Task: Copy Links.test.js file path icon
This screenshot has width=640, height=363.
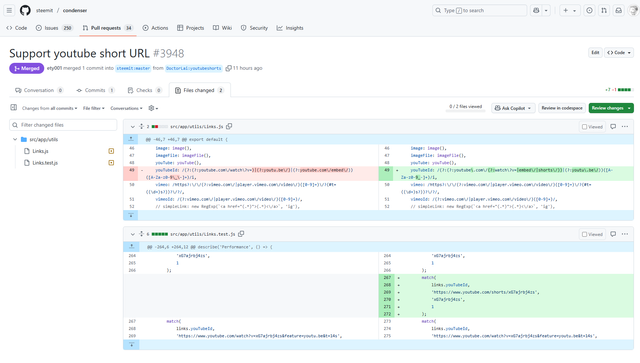Action: [x=241, y=234]
